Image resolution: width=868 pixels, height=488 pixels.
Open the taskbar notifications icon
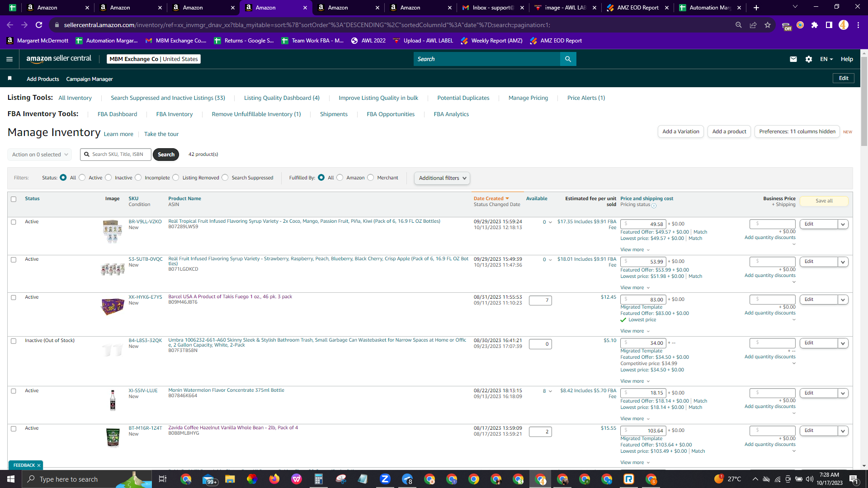pos(854,479)
